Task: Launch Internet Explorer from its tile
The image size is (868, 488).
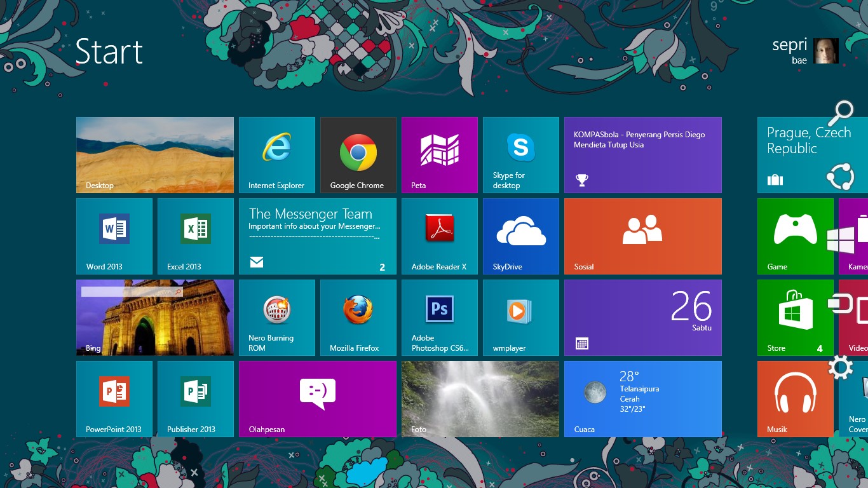Action: [277, 154]
